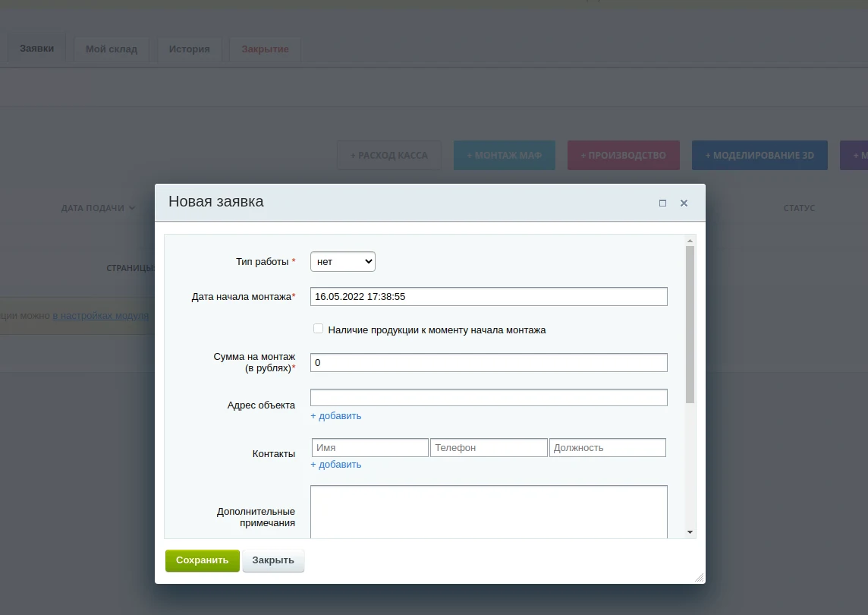Open the Мой склад tab

click(112, 49)
